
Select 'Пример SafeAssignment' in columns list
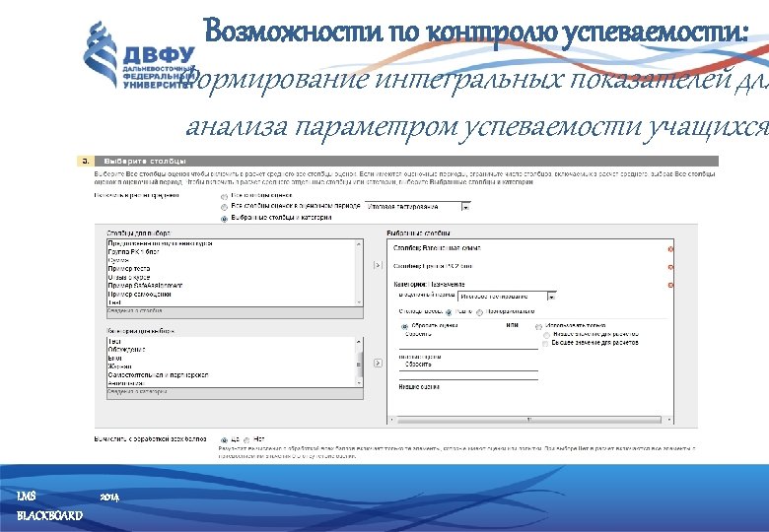(x=145, y=285)
